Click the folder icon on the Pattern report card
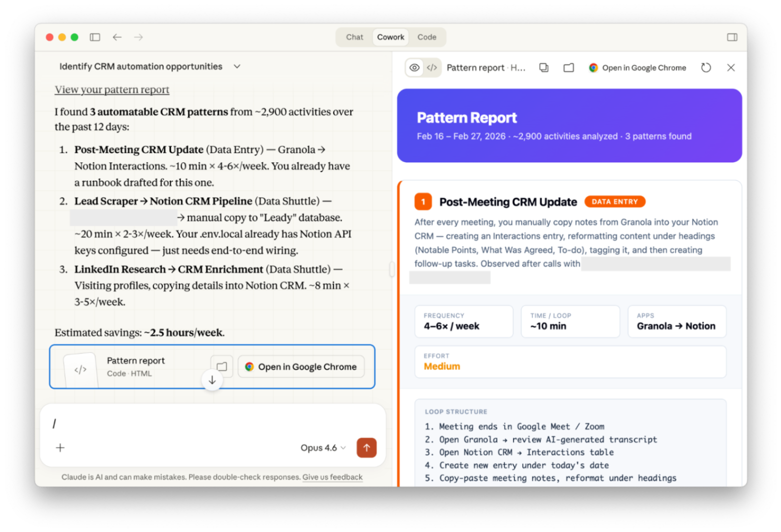The image size is (781, 532). point(221,366)
